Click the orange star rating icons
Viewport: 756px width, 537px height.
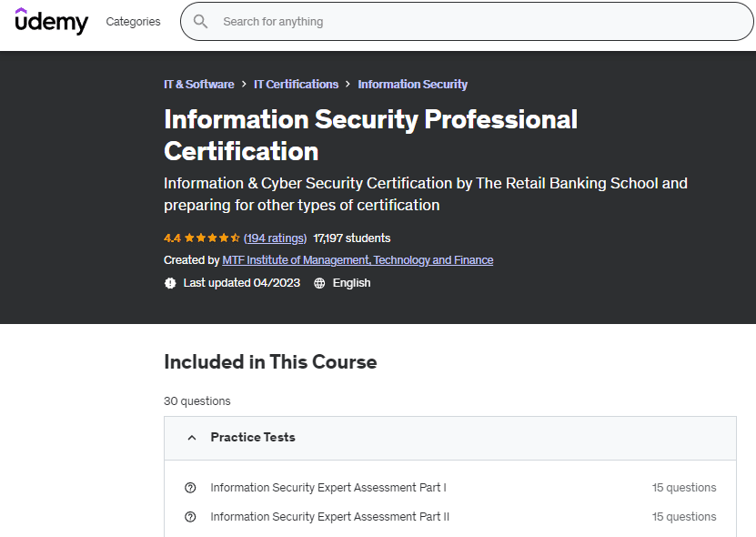(x=212, y=238)
